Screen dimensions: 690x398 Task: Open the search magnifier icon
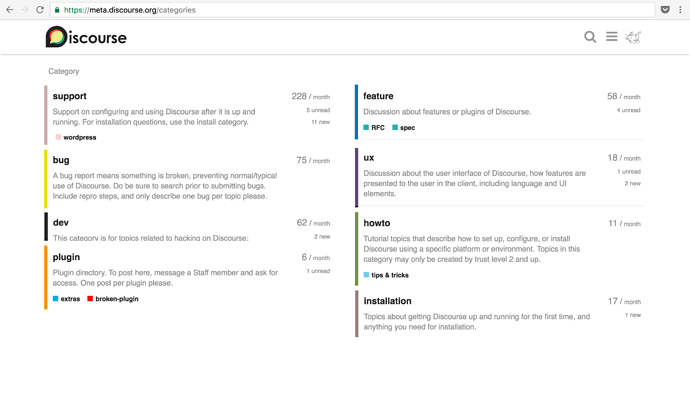(x=590, y=37)
